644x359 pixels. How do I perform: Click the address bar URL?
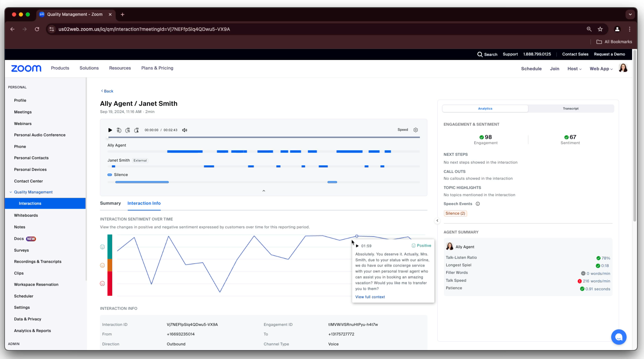pos(144,29)
